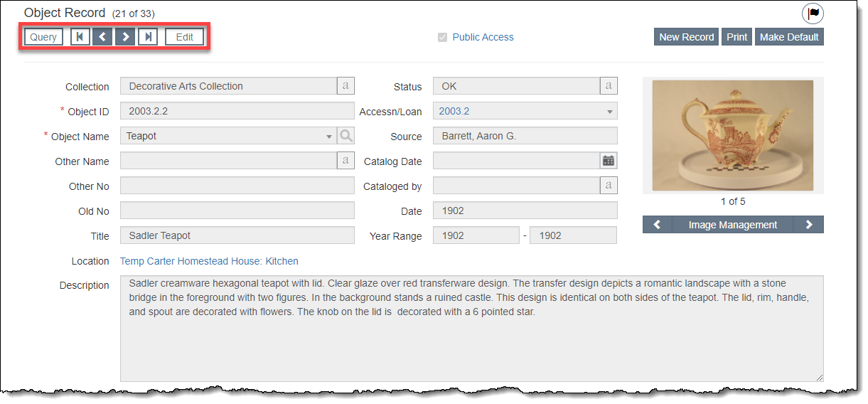Create a New Record
Viewport: 868px width, 404px height.
click(x=686, y=37)
